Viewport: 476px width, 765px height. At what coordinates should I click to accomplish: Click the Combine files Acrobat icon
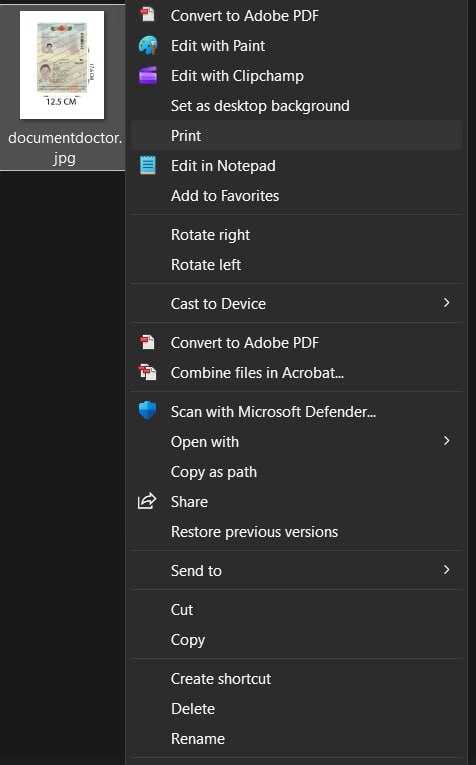click(x=147, y=372)
